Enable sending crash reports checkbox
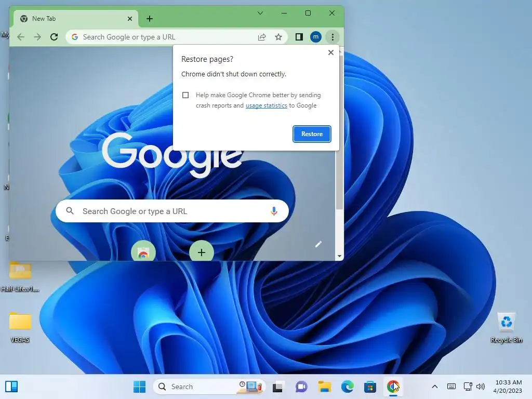The height and width of the screenshot is (399, 532). point(185,95)
